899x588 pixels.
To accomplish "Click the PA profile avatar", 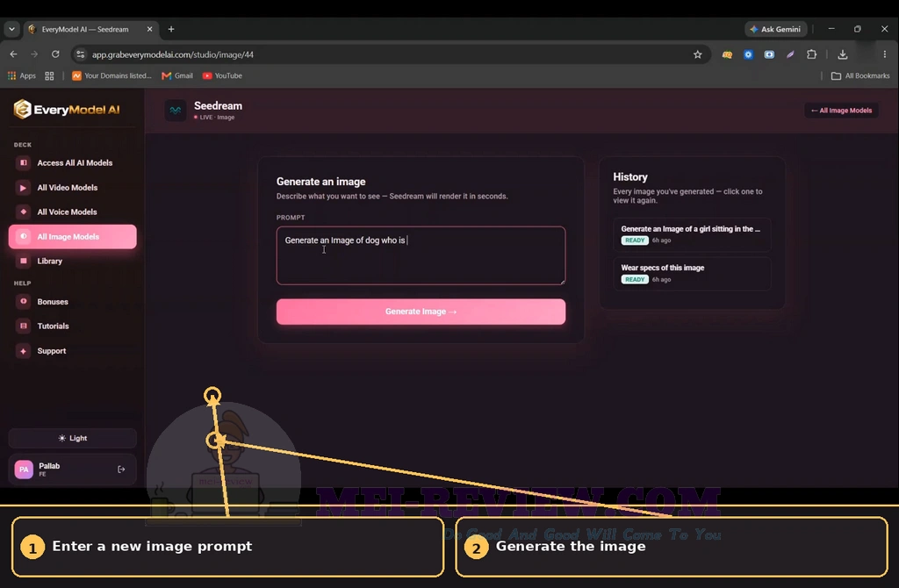I will coord(24,470).
